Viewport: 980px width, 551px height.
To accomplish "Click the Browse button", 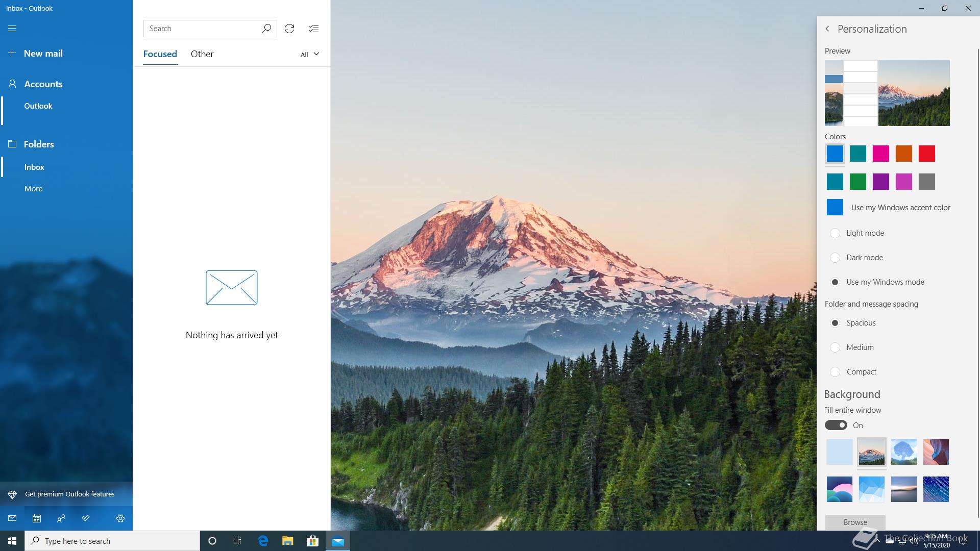I will [x=855, y=522].
